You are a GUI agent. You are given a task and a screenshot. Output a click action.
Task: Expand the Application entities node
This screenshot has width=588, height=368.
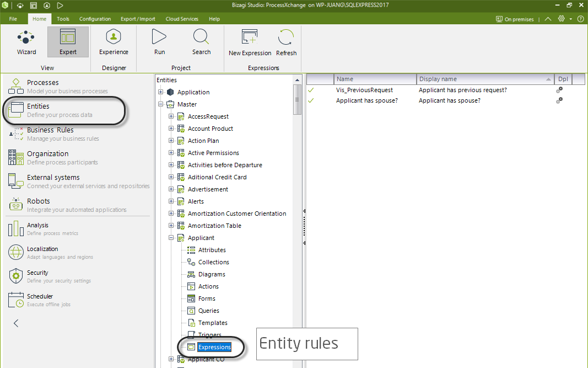coord(160,92)
